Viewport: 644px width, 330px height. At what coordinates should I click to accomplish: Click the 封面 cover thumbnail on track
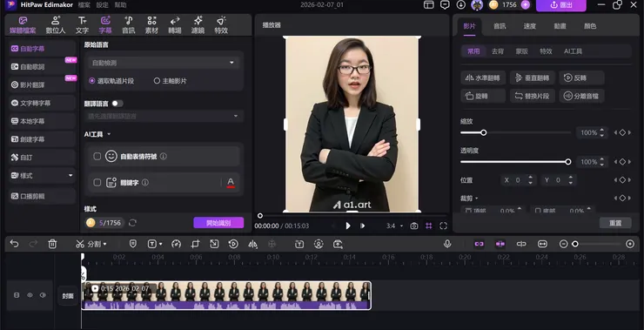tap(68, 295)
